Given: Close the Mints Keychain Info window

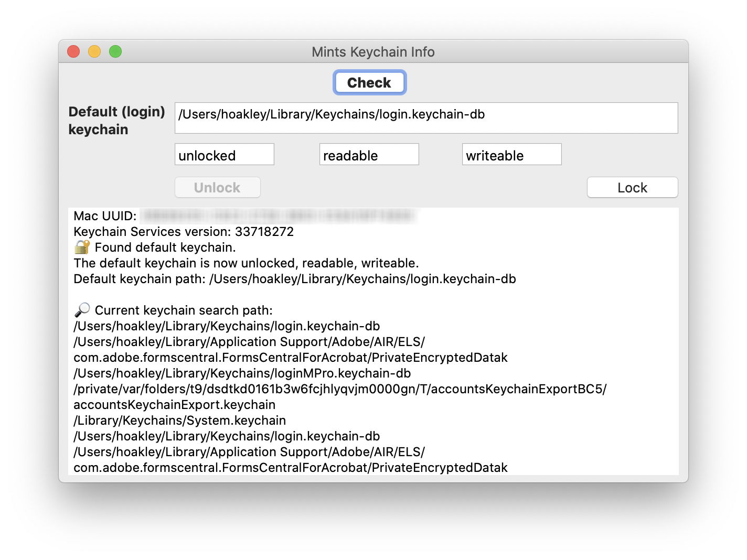Looking at the screenshot, I should point(73,51).
